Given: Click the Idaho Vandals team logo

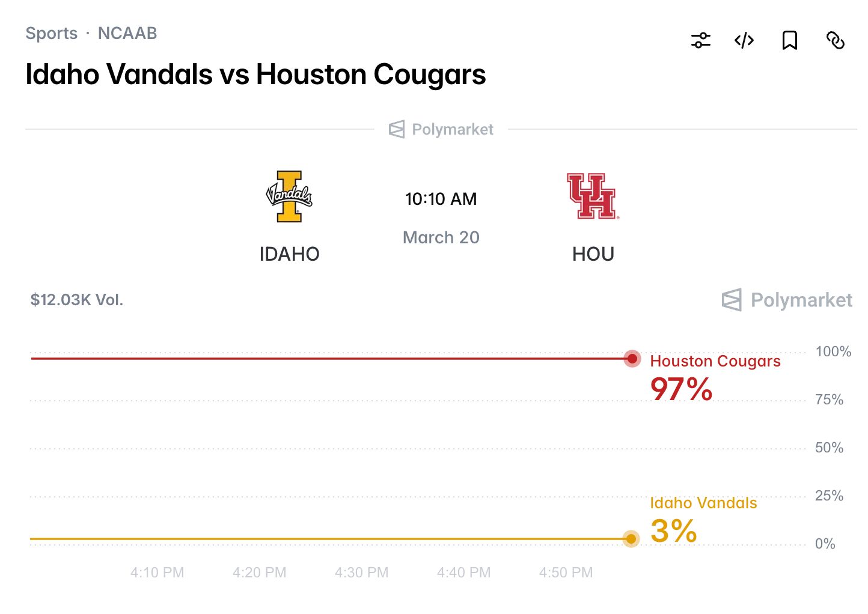Looking at the screenshot, I should (x=289, y=196).
